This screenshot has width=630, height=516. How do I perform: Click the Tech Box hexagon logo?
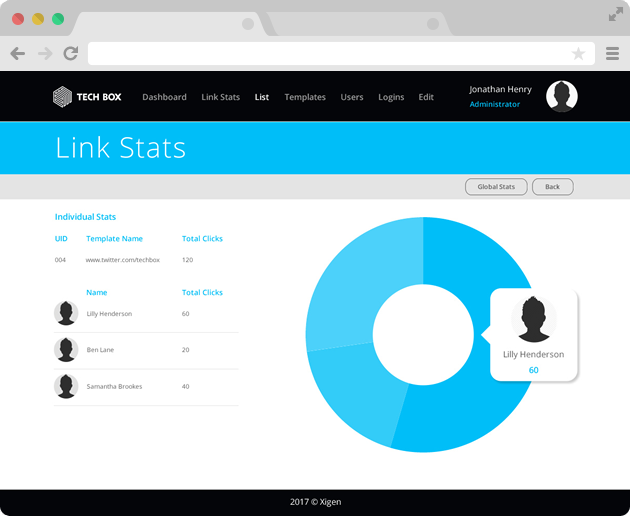point(62,97)
